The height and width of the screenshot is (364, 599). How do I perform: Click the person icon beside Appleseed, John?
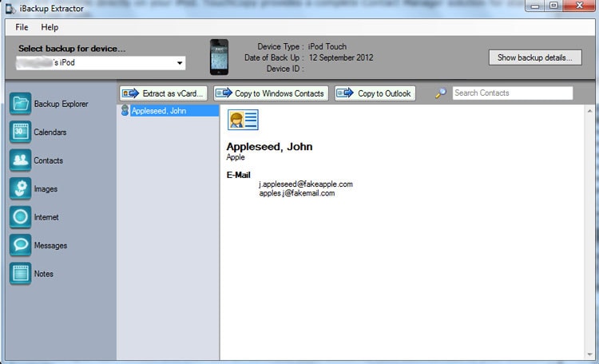click(125, 110)
